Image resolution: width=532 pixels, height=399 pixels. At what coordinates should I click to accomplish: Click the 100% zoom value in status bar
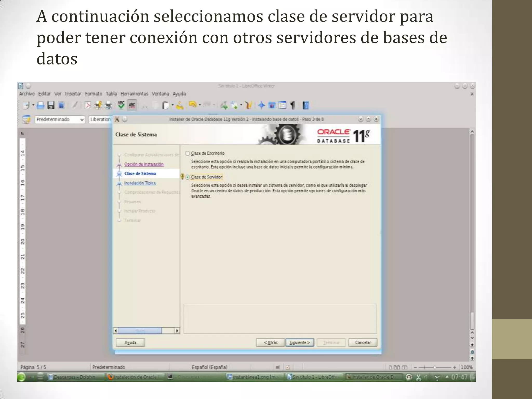(467, 367)
